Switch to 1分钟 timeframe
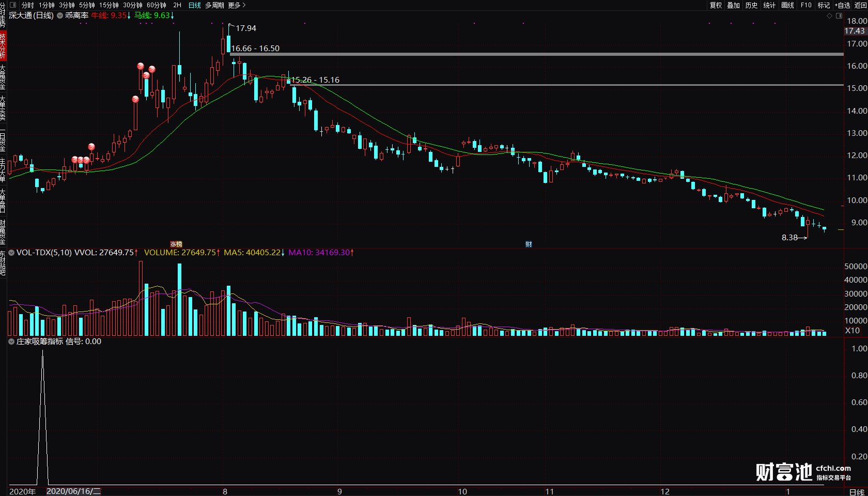The width and height of the screenshot is (868, 496). [x=47, y=5]
